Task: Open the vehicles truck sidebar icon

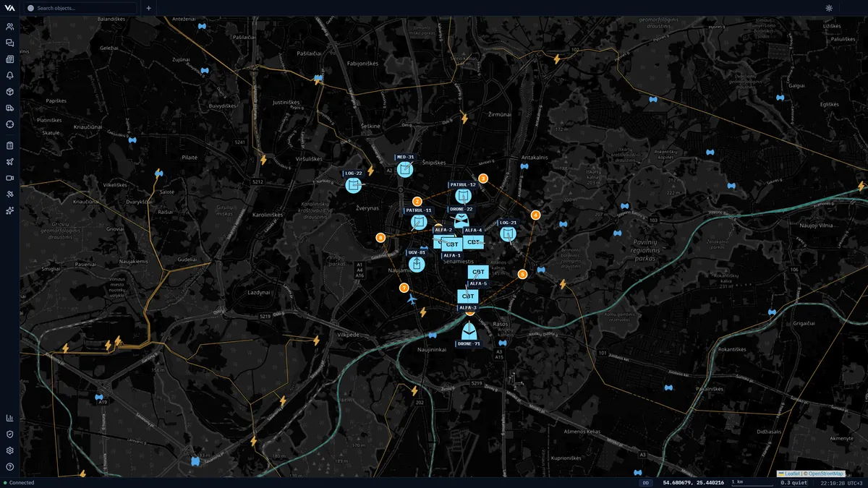Action: coord(10,108)
